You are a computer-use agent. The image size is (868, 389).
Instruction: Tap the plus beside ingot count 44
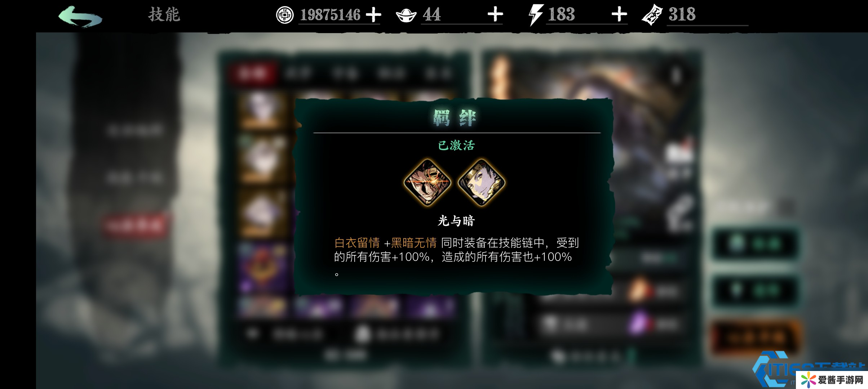[x=495, y=15]
